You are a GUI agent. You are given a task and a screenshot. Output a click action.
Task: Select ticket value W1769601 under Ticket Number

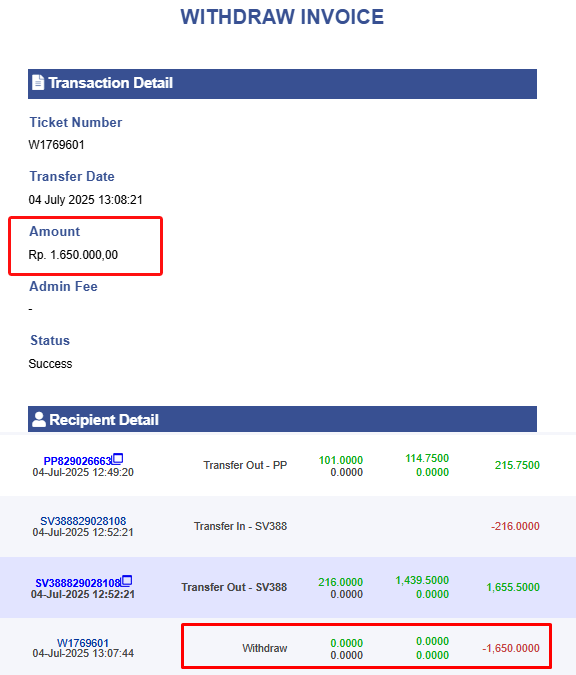[56, 145]
